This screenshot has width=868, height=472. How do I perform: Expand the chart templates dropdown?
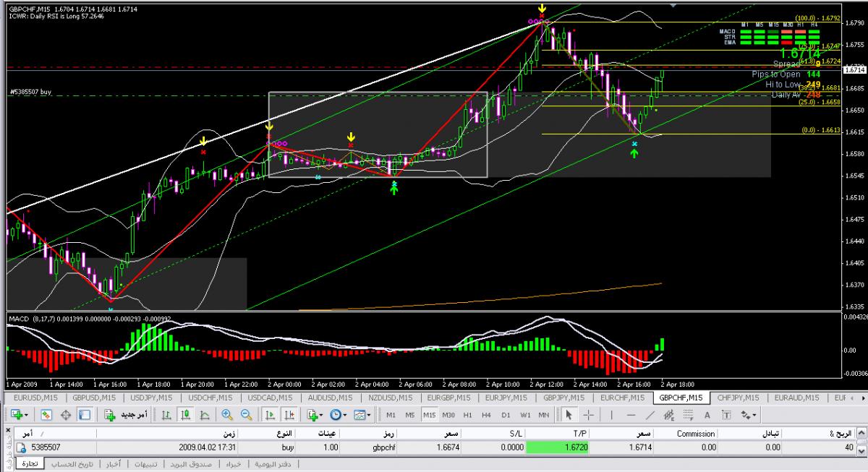point(368,415)
